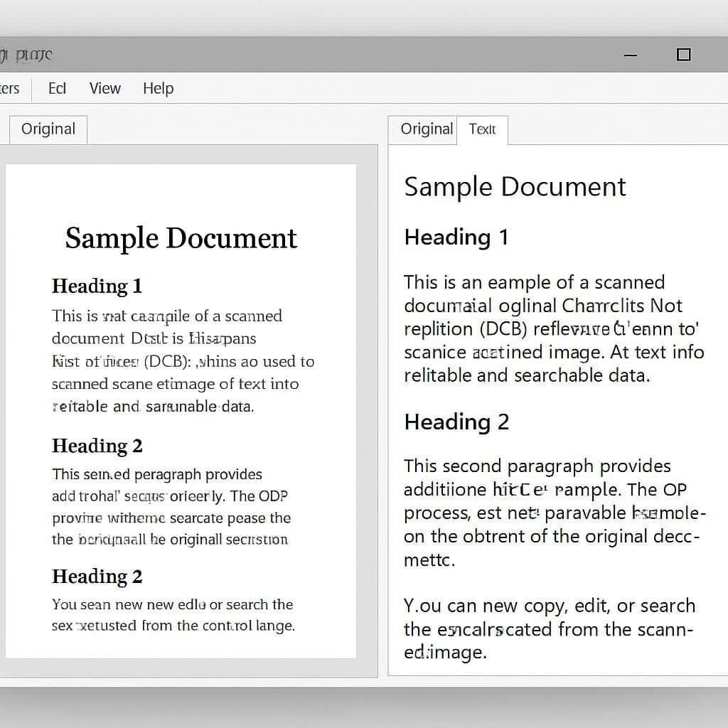Screen dimensions: 728x728
Task: Click 'Sample Document' title in scanned page
Action: tap(181, 239)
